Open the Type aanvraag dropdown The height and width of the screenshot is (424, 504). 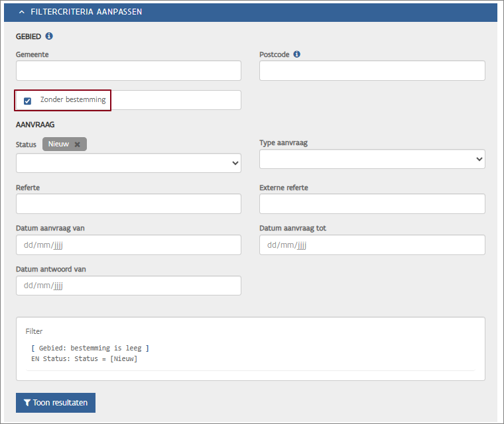point(371,159)
